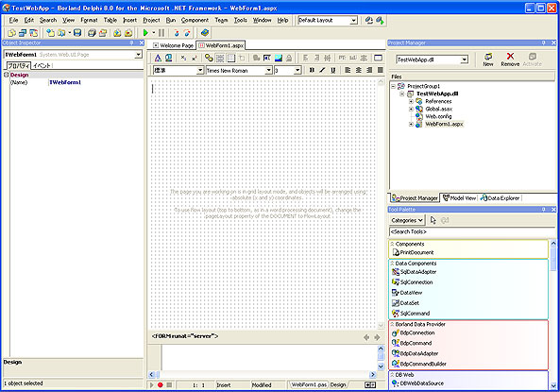Open the TestWebApp.dll project dropdown
This screenshot has width=560, height=392.
(464, 60)
